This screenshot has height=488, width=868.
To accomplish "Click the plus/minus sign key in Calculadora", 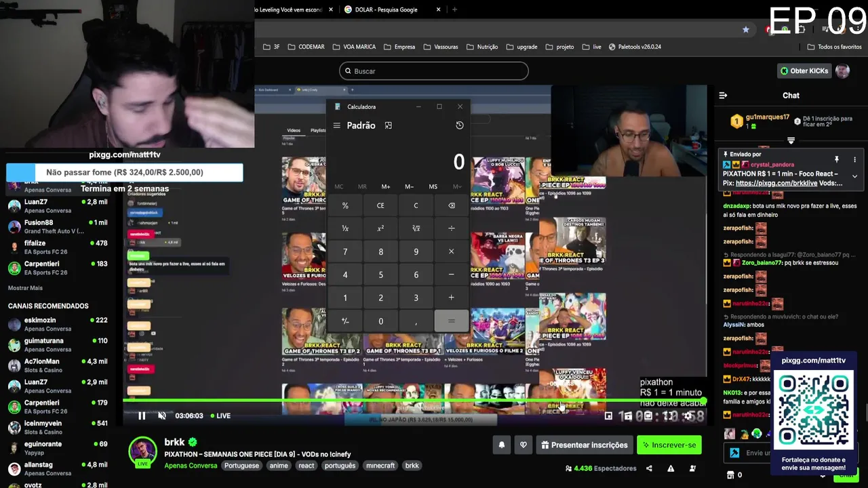I will pyautogui.click(x=345, y=321).
